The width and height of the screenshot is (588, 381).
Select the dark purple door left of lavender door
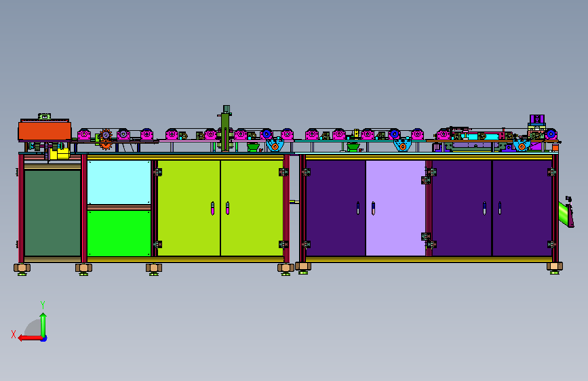click(x=336, y=208)
